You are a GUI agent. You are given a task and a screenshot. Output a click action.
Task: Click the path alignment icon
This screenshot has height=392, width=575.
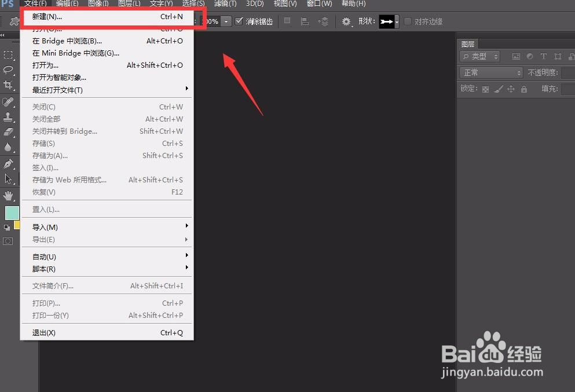tap(305, 21)
